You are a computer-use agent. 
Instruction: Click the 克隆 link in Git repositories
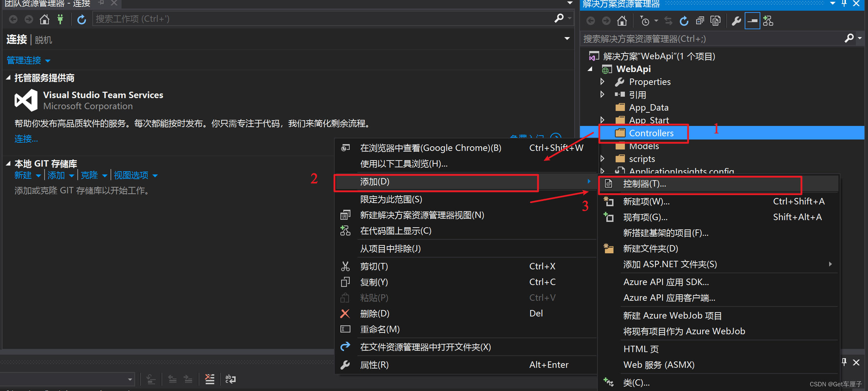(x=89, y=175)
